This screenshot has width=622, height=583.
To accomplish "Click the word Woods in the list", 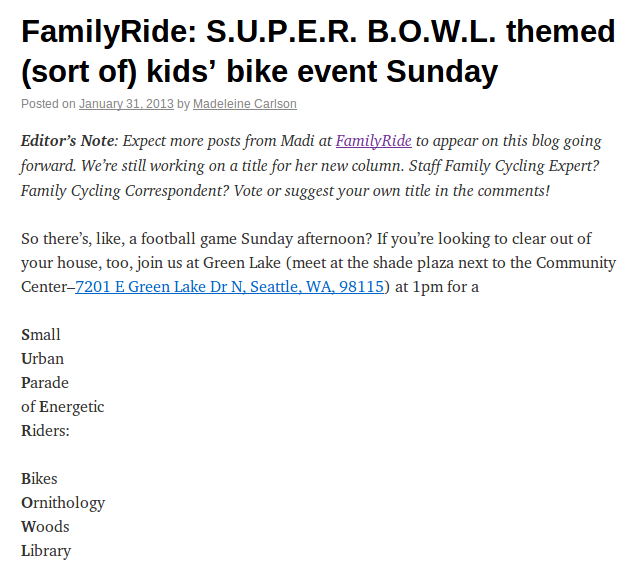I will point(45,527).
